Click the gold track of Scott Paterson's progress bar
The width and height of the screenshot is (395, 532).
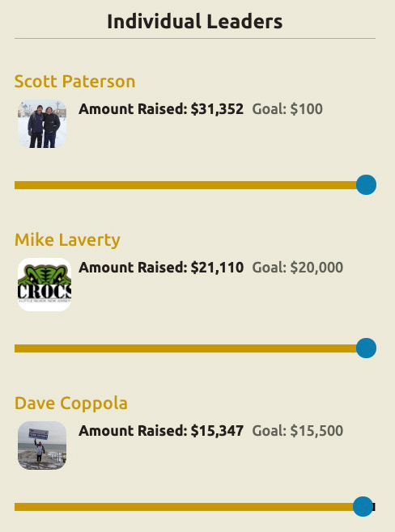(185, 185)
